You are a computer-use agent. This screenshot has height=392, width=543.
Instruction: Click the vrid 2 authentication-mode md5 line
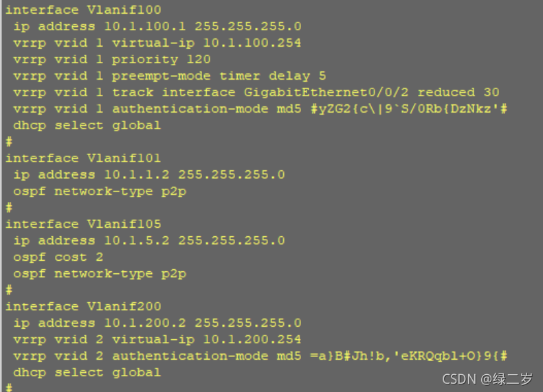pos(261,356)
